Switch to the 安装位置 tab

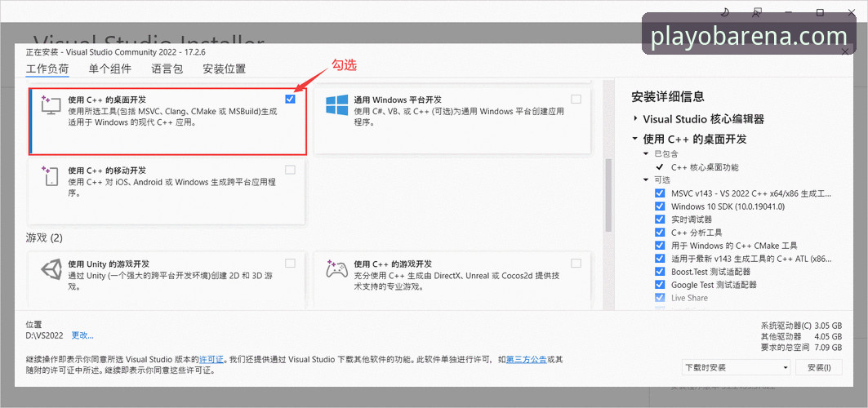(225, 69)
